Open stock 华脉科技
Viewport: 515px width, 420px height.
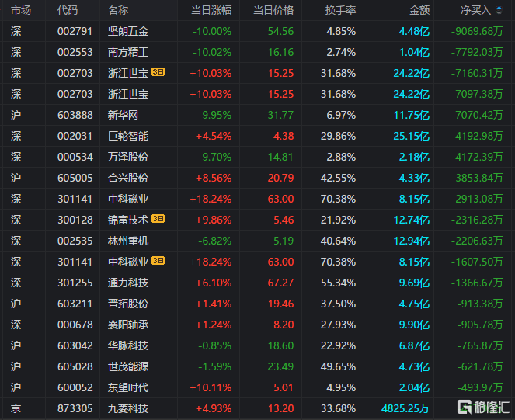click(128, 345)
